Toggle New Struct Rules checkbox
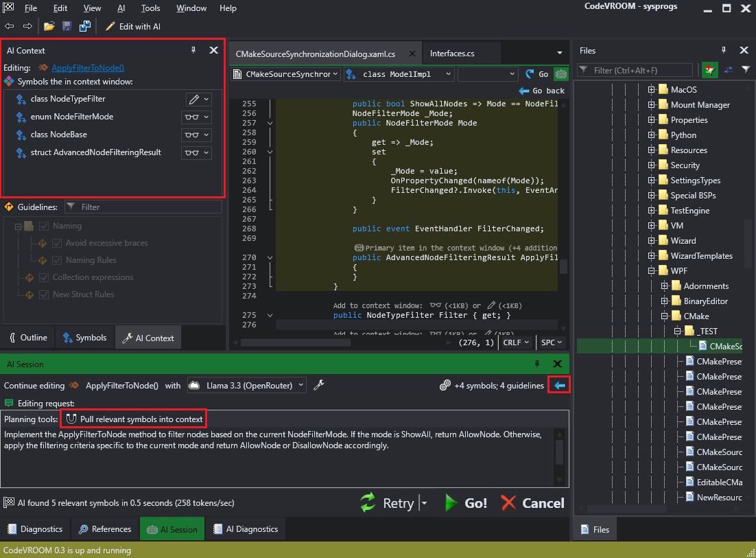The image size is (756, 558). tap(44, 294)
